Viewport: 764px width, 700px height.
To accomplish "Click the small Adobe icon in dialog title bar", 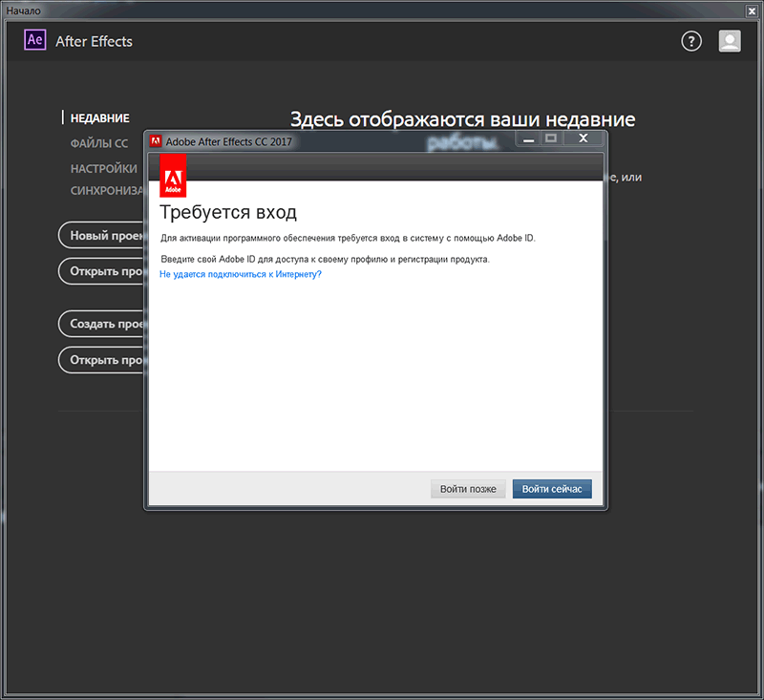I will (x=156, y=141).
